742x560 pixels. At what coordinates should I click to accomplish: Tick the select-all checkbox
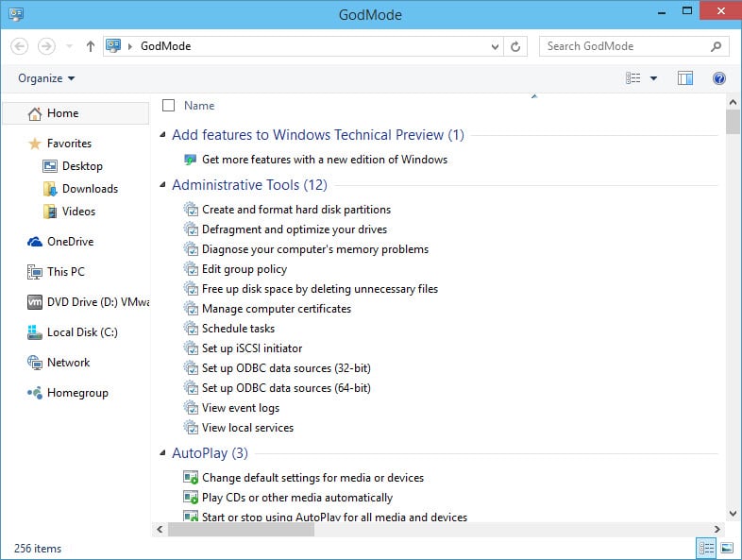[168, 105]
